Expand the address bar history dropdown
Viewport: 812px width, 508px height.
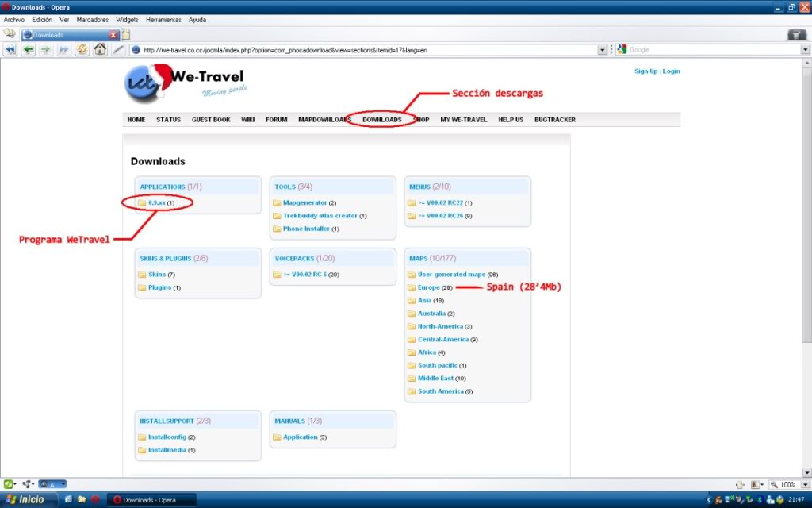[602, 50]
